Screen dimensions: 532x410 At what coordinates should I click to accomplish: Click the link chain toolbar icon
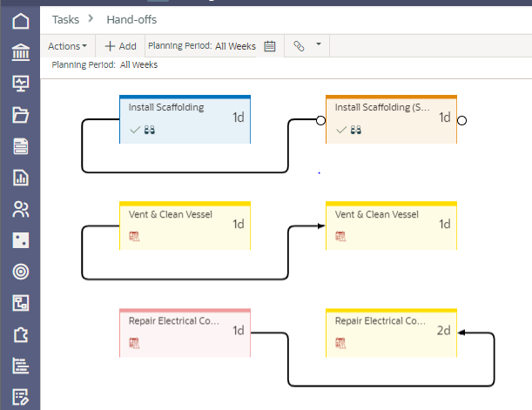[x=299, y=46]
